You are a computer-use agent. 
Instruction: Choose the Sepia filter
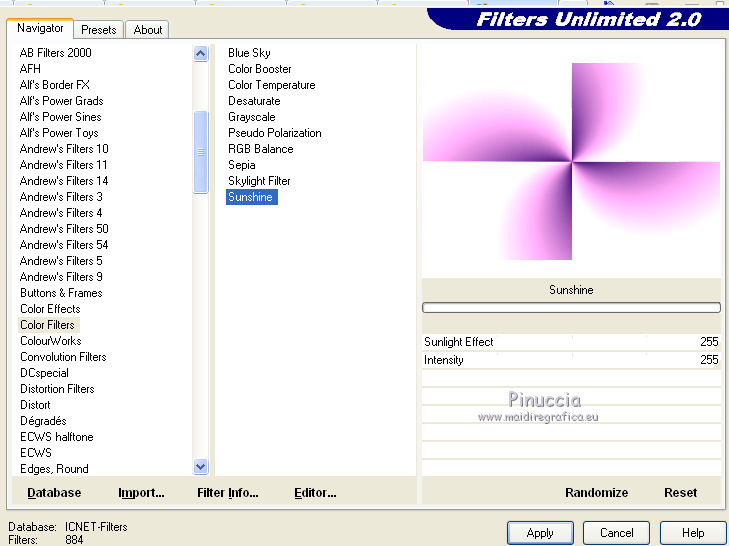click(x=241, y=165)
